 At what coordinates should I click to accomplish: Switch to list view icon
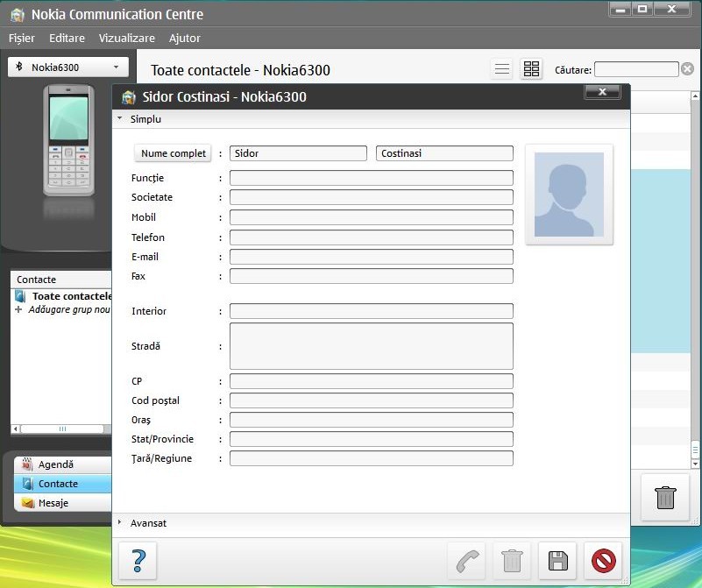click(x=502, y=69)
